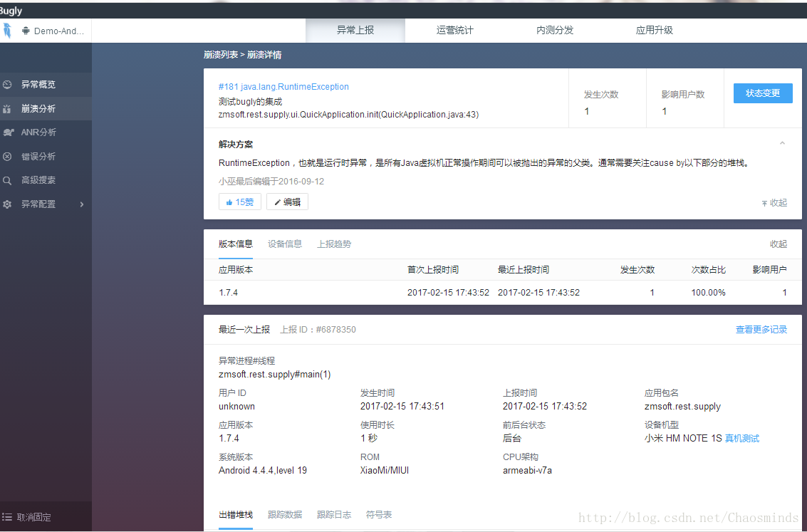This screenshot has width=807, height=532.
Task: Click the 小巫最后编辑于2016-09-12 note
Action: (x=271, y=181)
